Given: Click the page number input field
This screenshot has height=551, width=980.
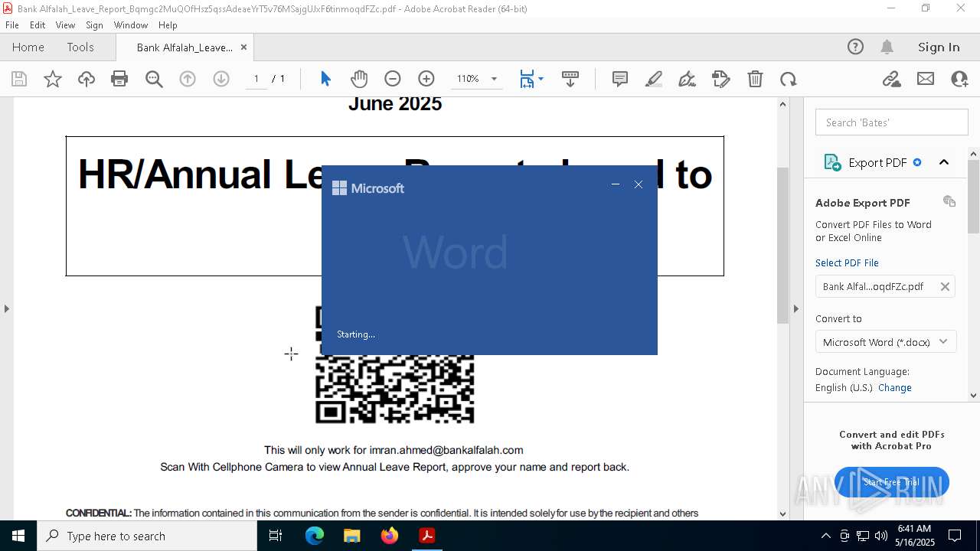Looking at the screenshot, I should point(256,79).
